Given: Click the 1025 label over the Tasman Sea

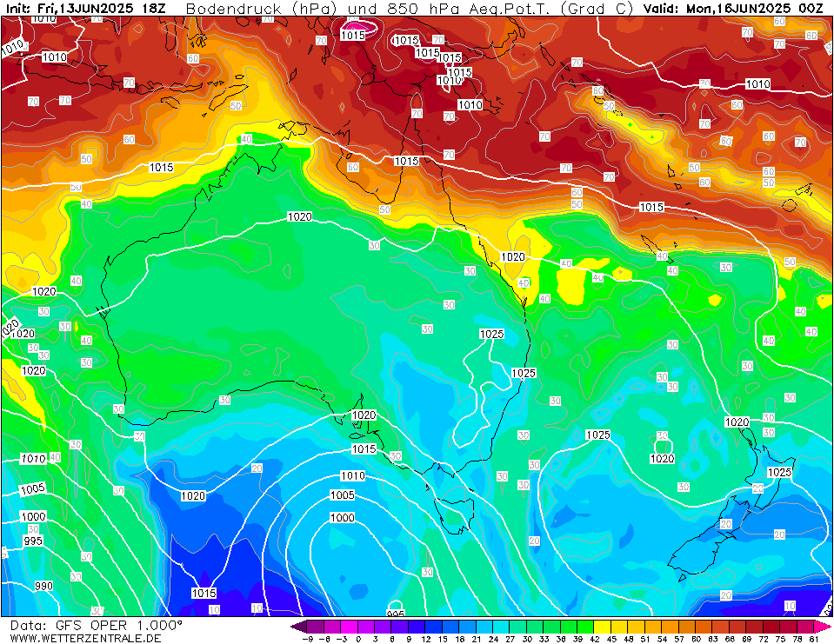Looking at the screenshot, I should coord(597,435).
